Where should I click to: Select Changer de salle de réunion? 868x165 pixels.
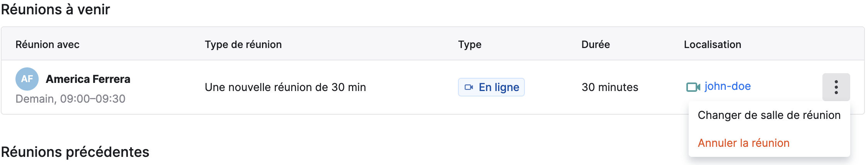point(769,115)
